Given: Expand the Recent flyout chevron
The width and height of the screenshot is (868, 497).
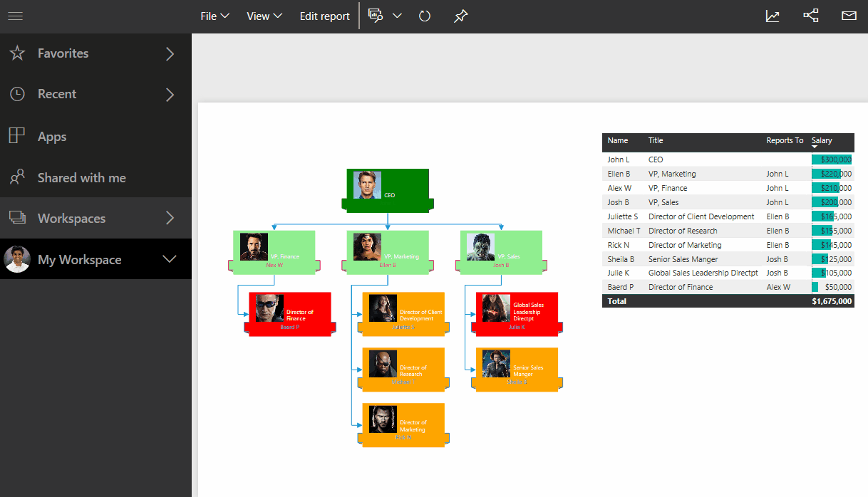Looking at the screenshot, I should point(170,94).
